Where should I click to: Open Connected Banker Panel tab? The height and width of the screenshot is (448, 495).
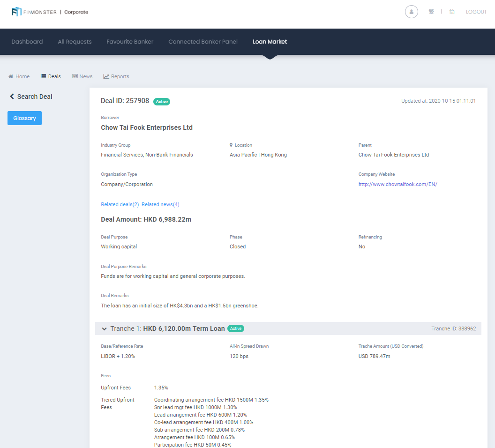[x=203, y=42]
